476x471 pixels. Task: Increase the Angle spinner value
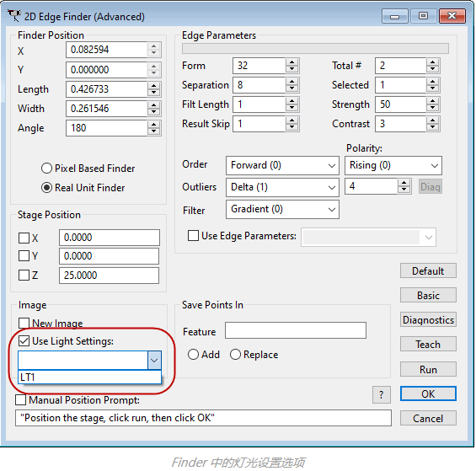click(x=154, y=125)
